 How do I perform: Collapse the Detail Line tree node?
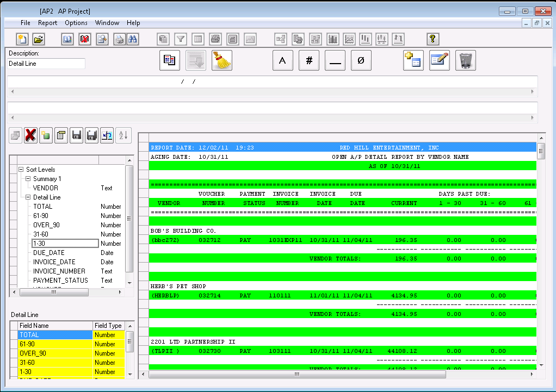[x=28, y=197]
